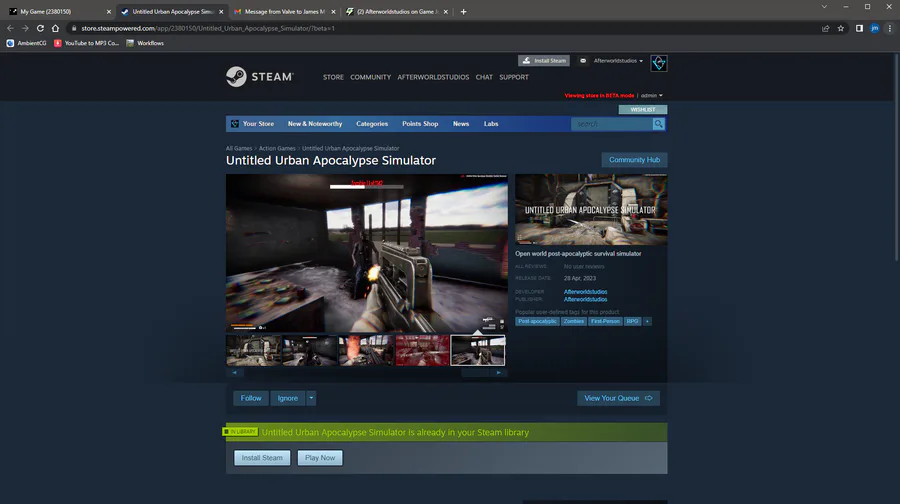Click SUPPORT in the header

pyautogui.click(x=514, y=77)
